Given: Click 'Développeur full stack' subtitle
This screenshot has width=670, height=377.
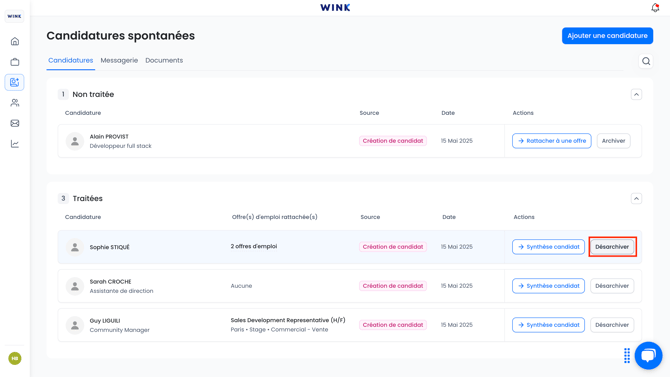Looking at the screenshot, I should click(120, 146).
